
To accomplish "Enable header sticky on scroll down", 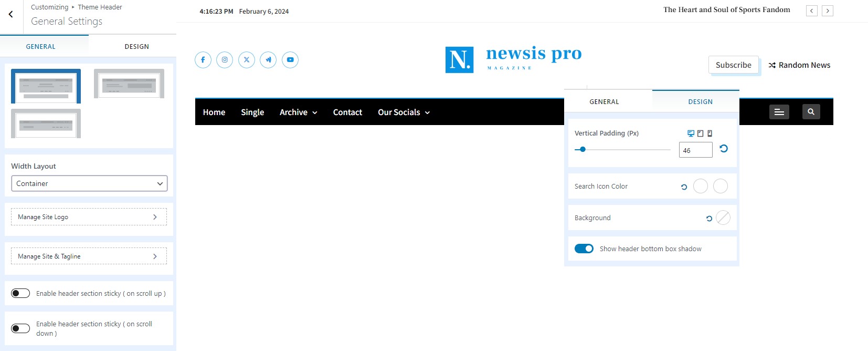I will [20, 328].
